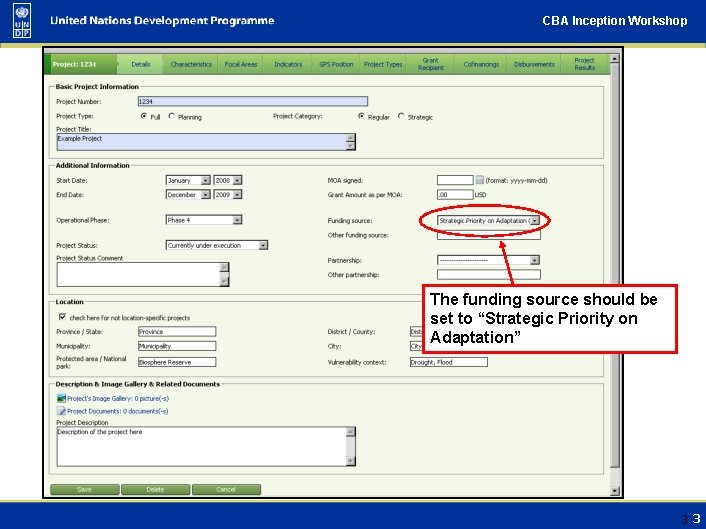706x529 pixels.
Task: Open Project's Image Gallery link
Action: [x=118, y=398]
